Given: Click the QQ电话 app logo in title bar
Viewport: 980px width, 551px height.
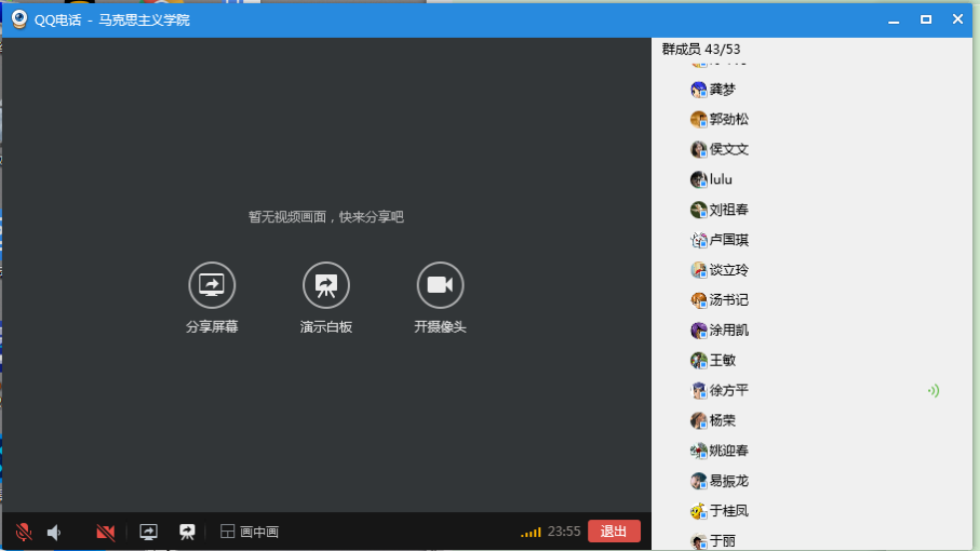Looking at the screenshot, I should coord(19,19).
